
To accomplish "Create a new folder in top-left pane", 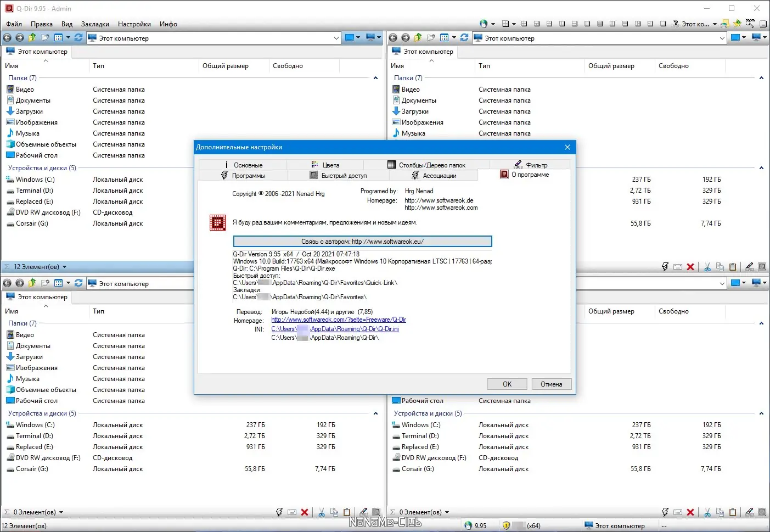I will tap(45, 38).
